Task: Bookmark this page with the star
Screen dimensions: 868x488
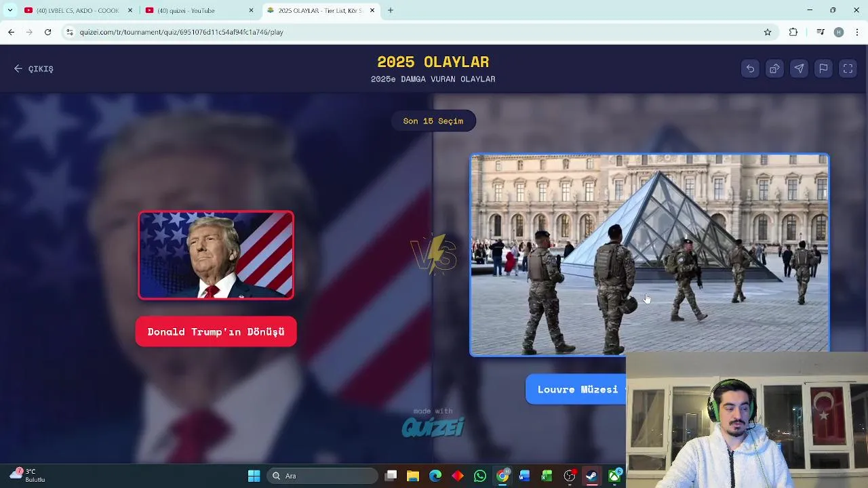Action: [x=768, y=32]
